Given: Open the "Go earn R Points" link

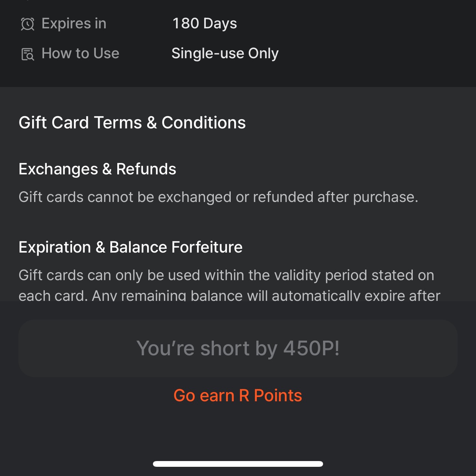Looking at the screenshot, I should click(238, 396).
